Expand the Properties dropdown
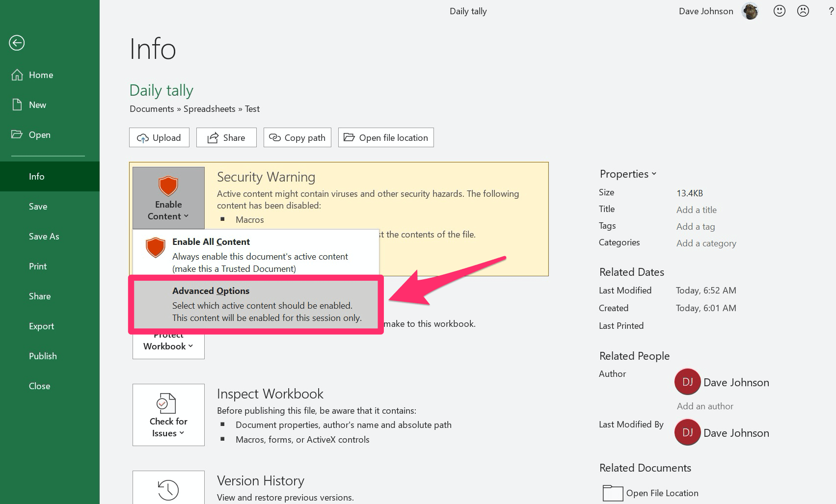Viewport: 836px width, 504px height. [x=653, y=174]
